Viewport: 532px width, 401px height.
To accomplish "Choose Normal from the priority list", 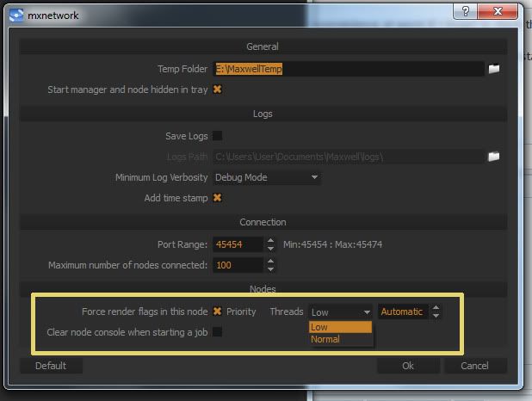I will click(340, 339).
